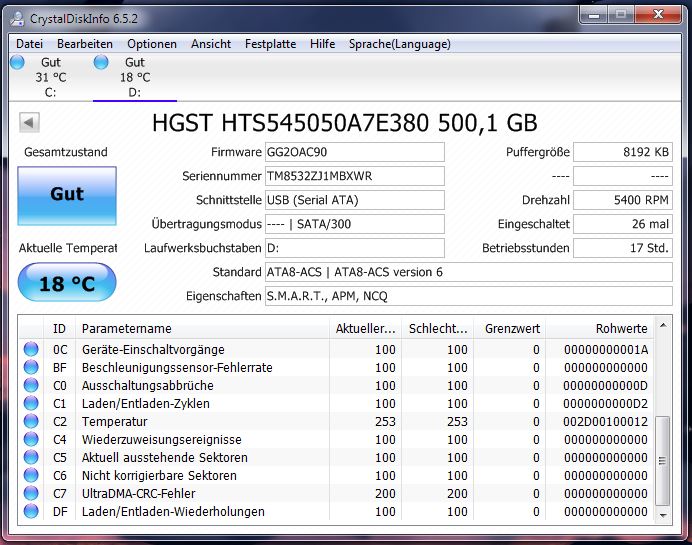Click raw value 00000000001A
692x545 pixels.
[x=606, y=350]
